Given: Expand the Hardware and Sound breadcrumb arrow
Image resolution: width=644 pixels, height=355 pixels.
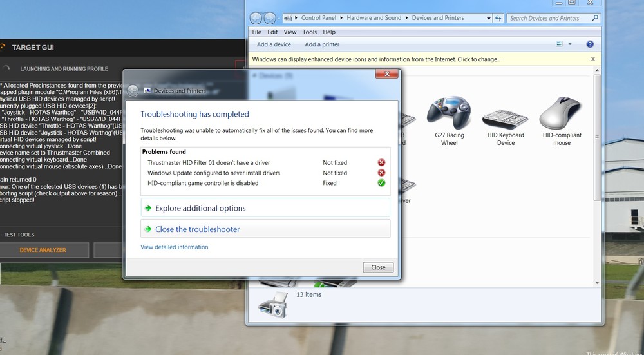Looking at the screenshot, I should click(406, 18).
